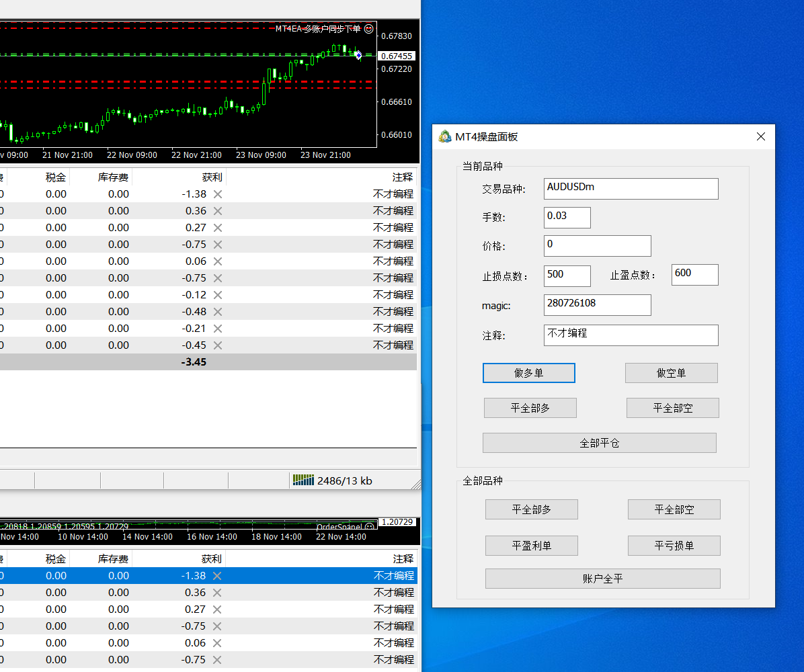804x672 pixels.
Task: Close the highlighted lower order -1.38
Action: tap(217, 576)
